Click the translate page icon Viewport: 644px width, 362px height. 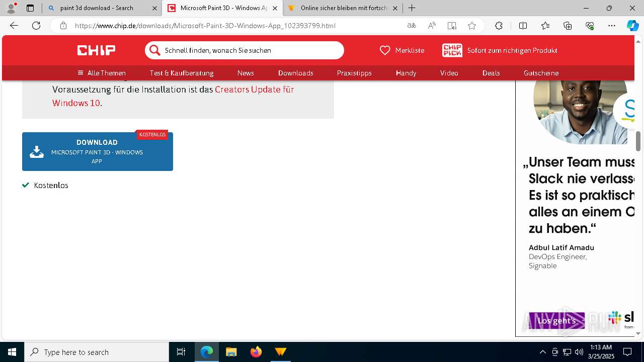coord(412,26)
